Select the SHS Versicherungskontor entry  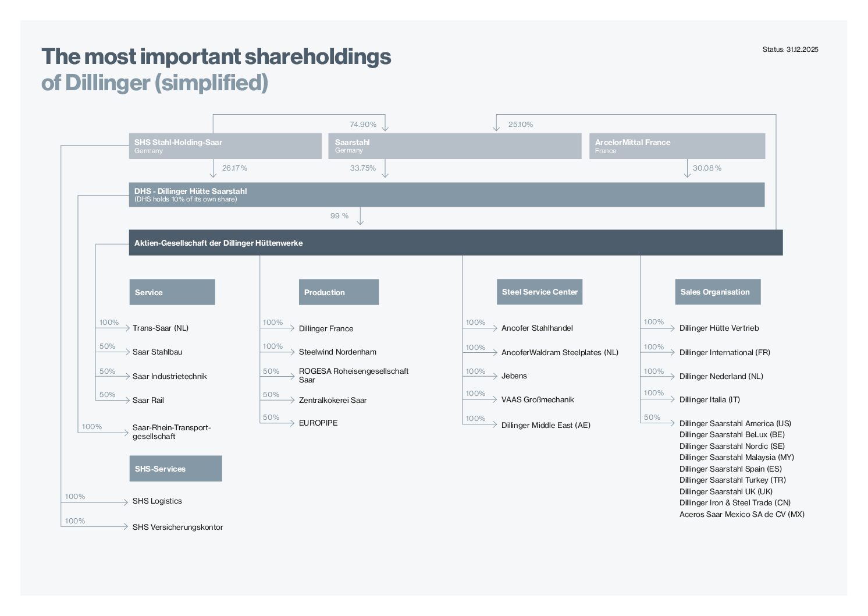pyautogui.click(x=177, y=528)
